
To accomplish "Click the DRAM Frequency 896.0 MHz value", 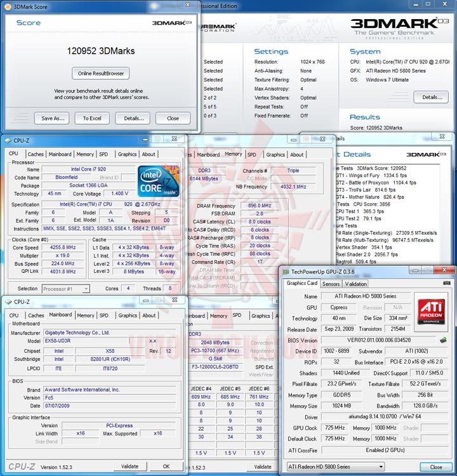I will tap(260, 206).
